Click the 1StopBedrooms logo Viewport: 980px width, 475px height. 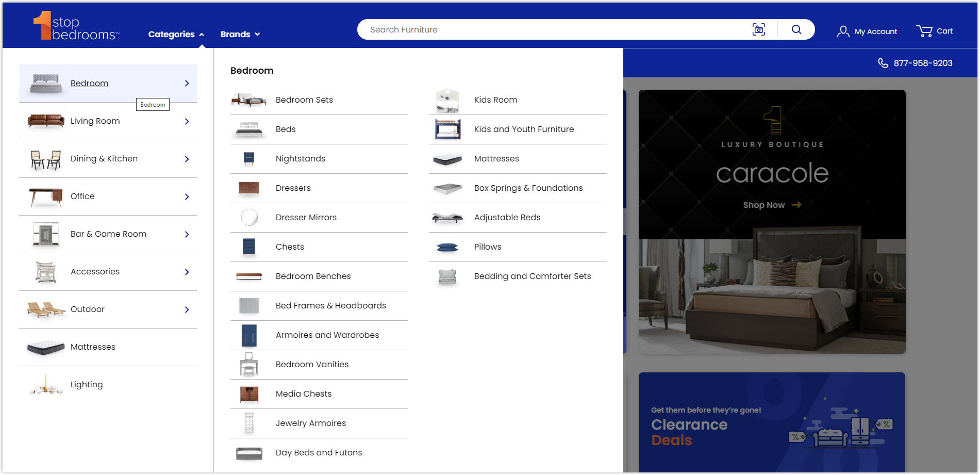[x=76, y=26]
